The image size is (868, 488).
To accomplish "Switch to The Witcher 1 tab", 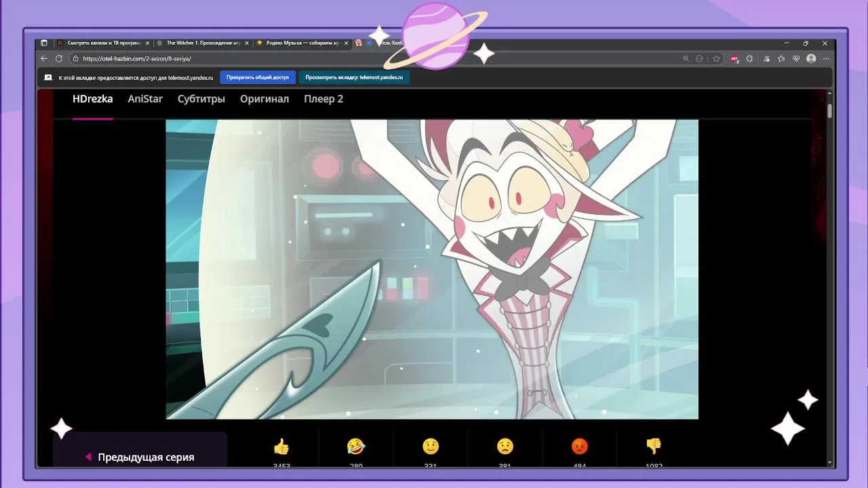I will click(x=203, y=43).
